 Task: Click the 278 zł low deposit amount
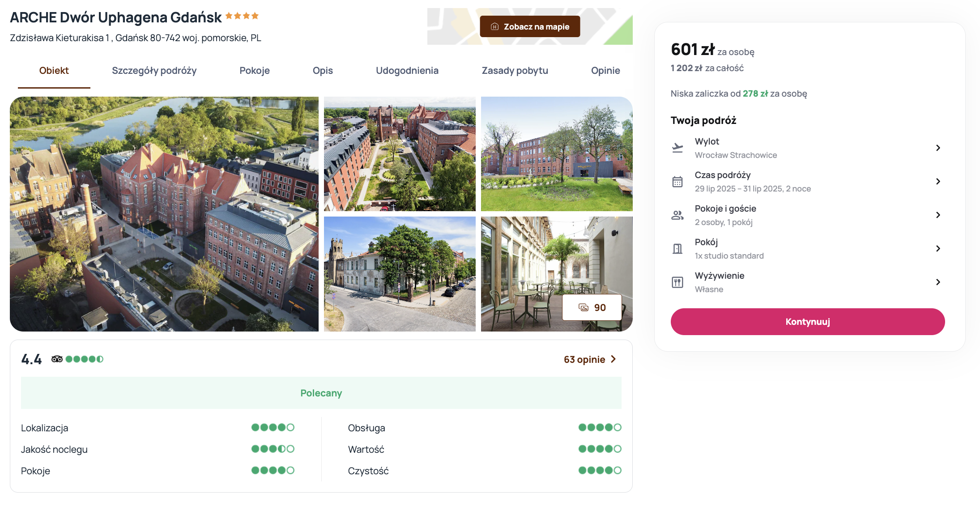(x=755, y=94)
